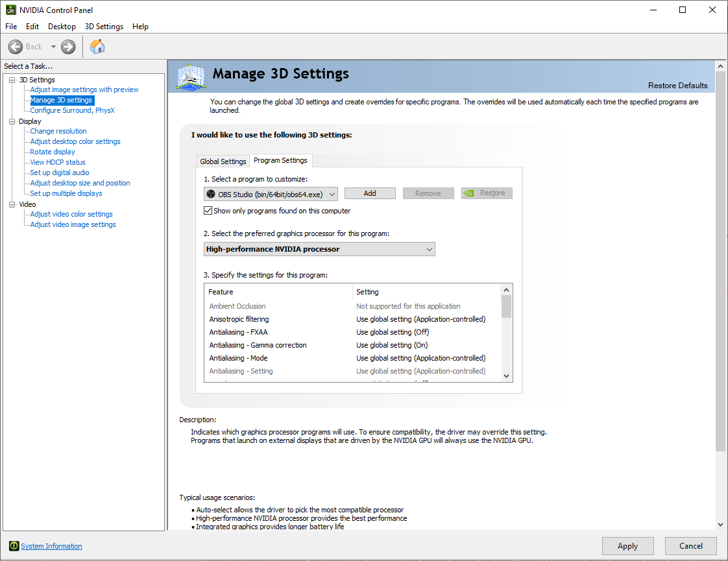Click the Add program button

click(x=370, y=193)
